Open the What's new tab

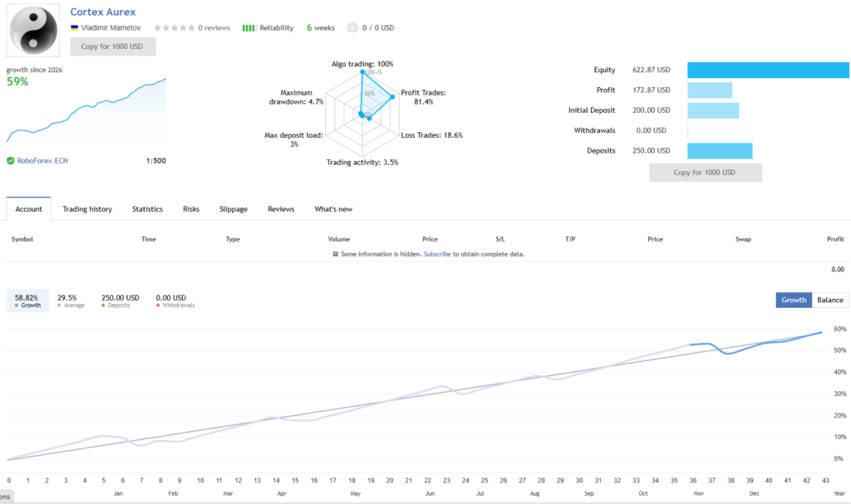(x=333, y=209)
